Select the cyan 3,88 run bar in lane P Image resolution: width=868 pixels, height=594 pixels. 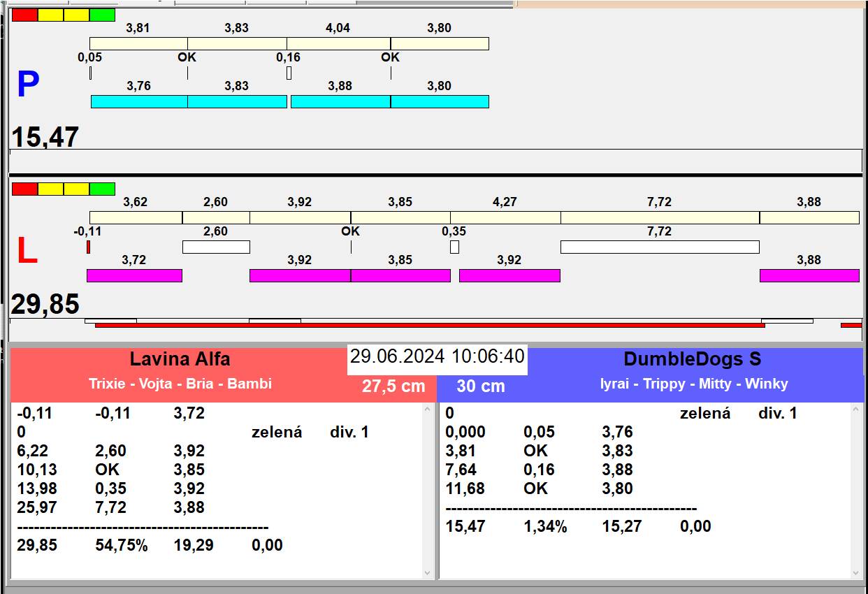click(x=340, y=101)
